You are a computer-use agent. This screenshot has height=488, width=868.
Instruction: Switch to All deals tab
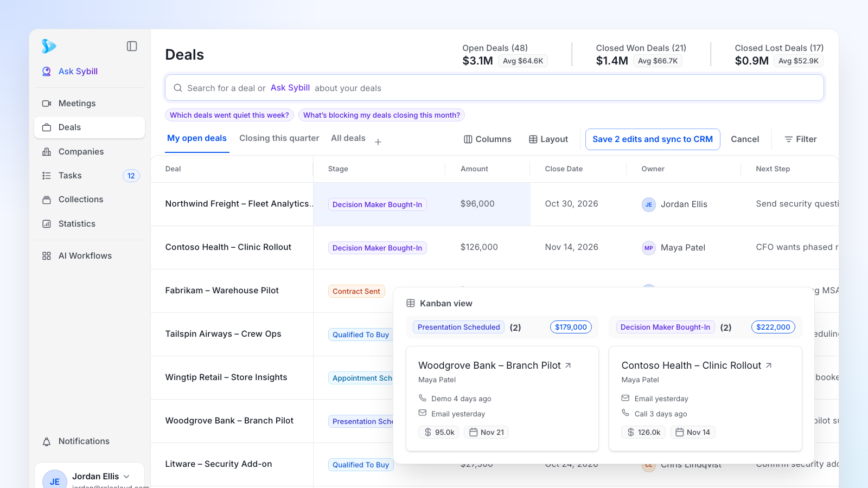348,138
